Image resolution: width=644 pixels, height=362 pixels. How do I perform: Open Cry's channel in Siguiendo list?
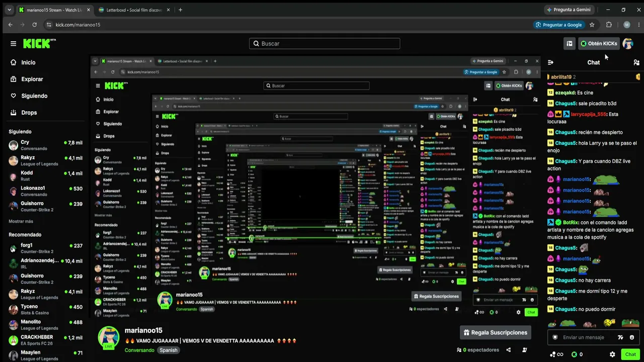click(x=45, y=145)
